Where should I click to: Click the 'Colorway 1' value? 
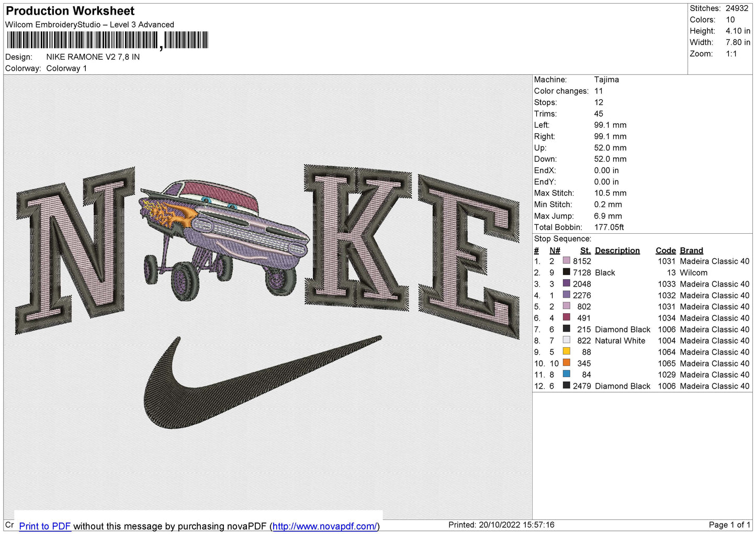(66, 69)
